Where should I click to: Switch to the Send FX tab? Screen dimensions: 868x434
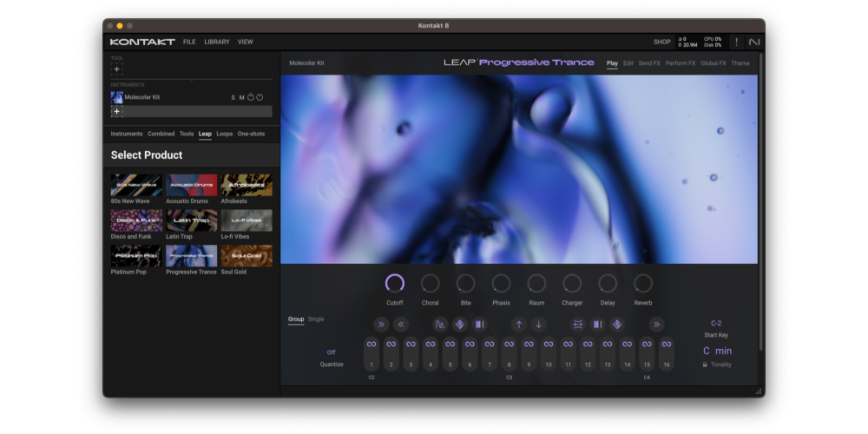(x=649, y=63)
